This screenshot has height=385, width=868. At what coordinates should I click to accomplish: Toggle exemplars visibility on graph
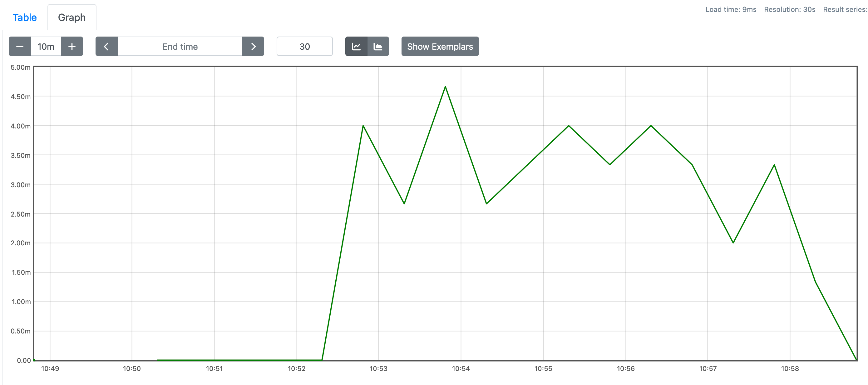coord(440,47)
